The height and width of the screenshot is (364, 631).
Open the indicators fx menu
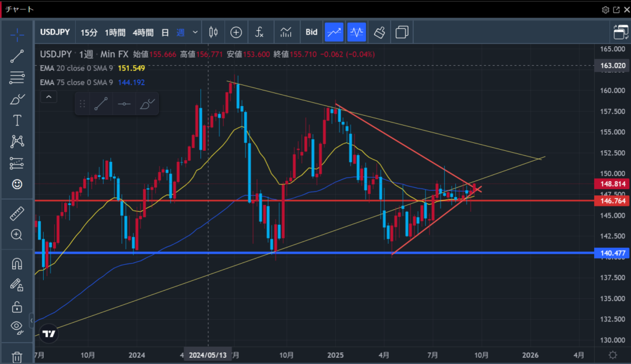(259, 32)
